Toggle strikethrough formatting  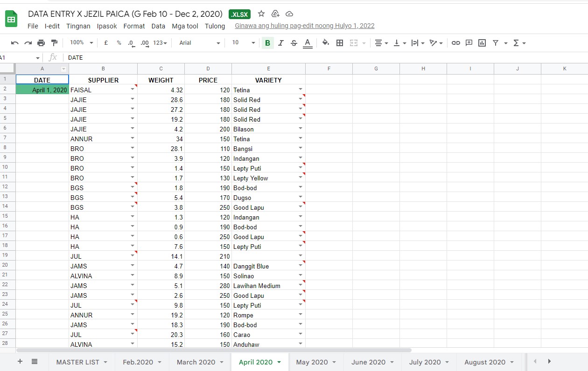click(294, 43)
